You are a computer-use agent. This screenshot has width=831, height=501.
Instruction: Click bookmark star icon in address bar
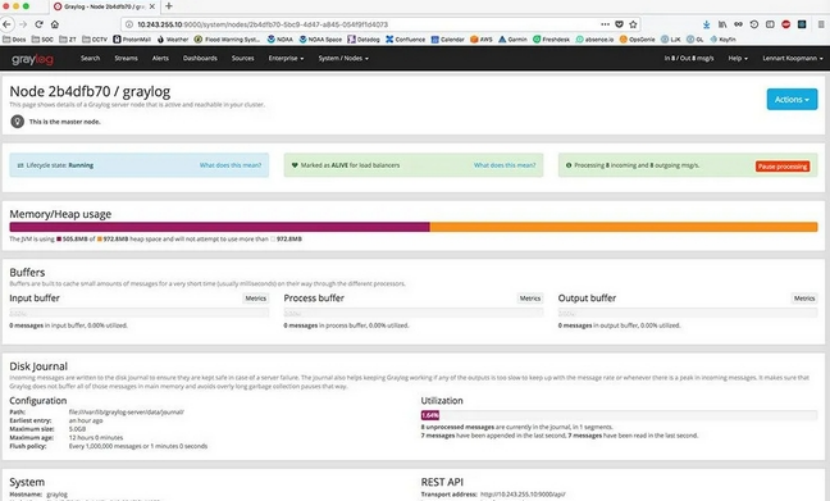tap(633, 23)
